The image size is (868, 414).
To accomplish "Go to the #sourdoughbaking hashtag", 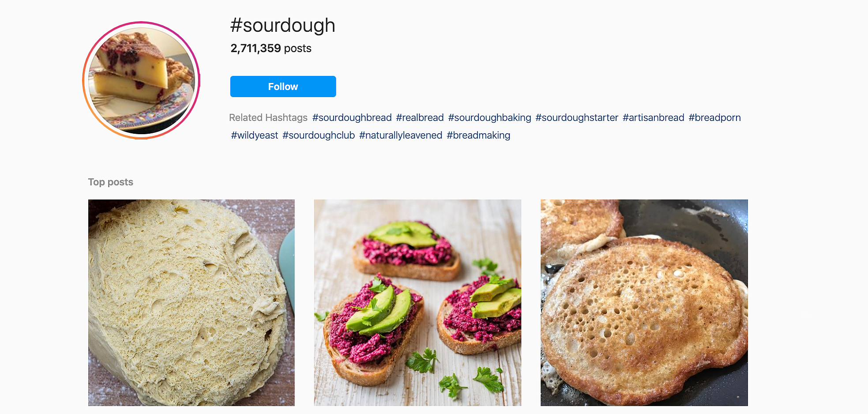I will pyautogui.click(x=489, y=117).
